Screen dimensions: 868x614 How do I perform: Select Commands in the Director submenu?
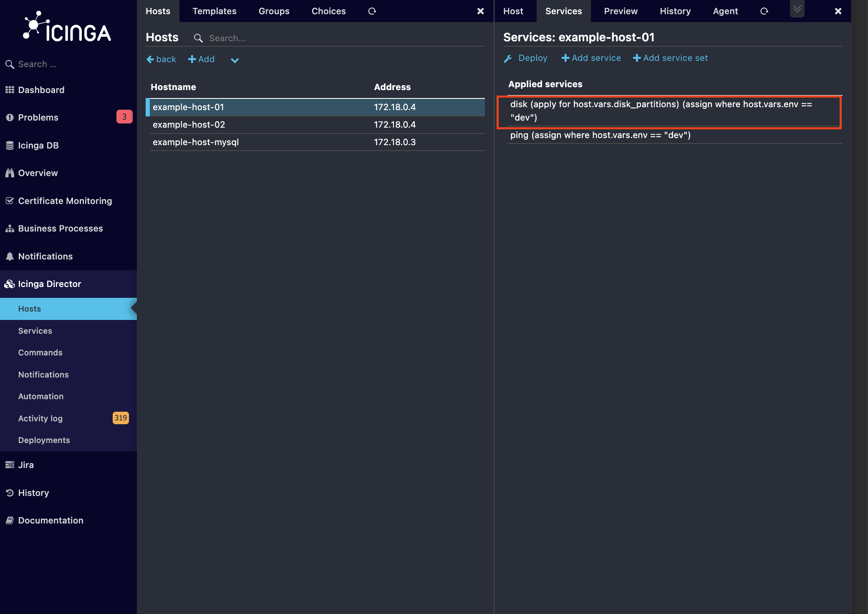40,352
